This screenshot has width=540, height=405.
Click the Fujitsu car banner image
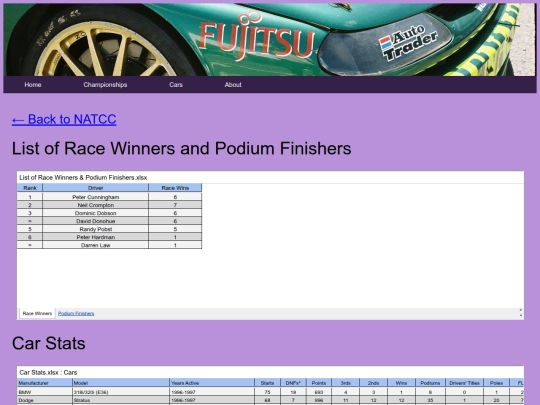pyautogui.click(x=270, y=40)
